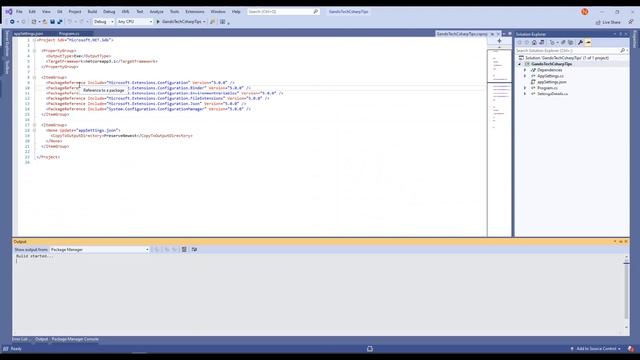Viewport: 640px width, 360px height.
Task: Click background tasks icon in status bar
Action: pos(370,349)
